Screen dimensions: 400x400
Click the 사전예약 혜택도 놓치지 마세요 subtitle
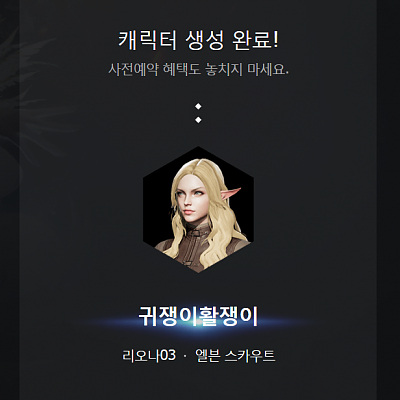point(198,69)
